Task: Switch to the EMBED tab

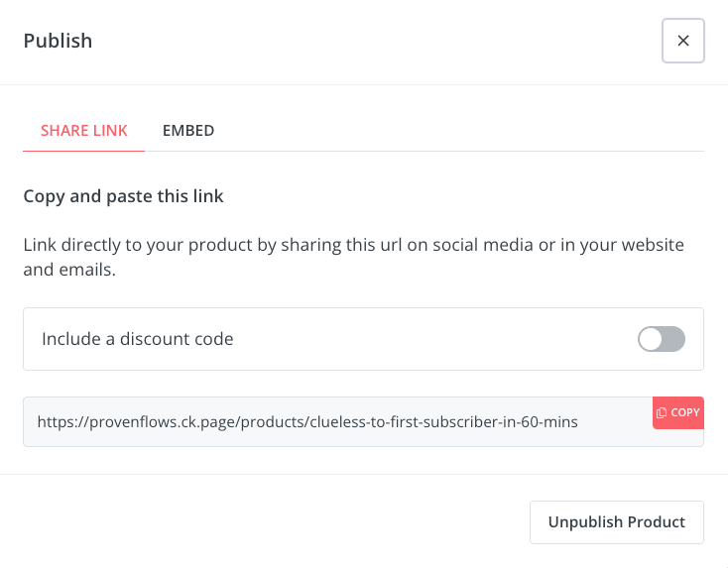Action: (188, 131)
